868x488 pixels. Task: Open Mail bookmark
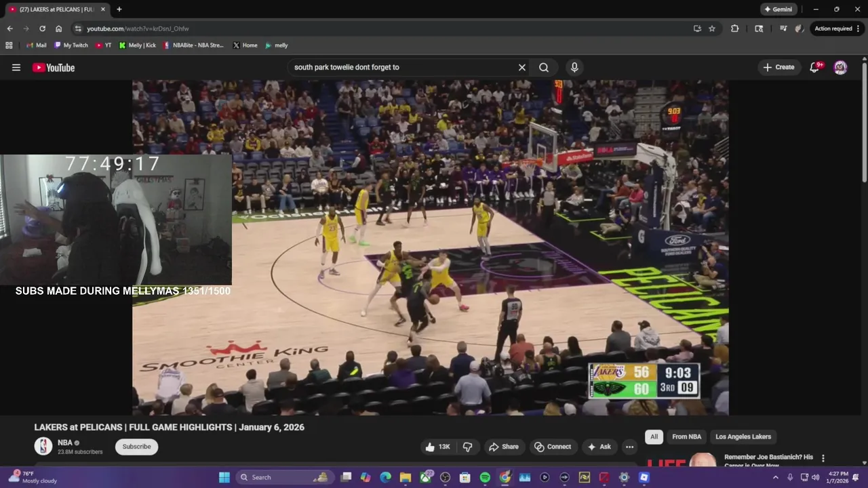36,45
